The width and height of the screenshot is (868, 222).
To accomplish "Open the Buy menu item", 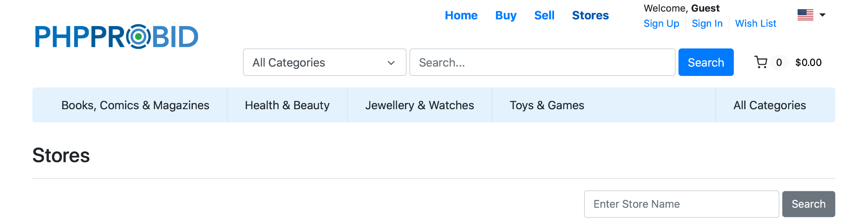I will pos(506,15).
